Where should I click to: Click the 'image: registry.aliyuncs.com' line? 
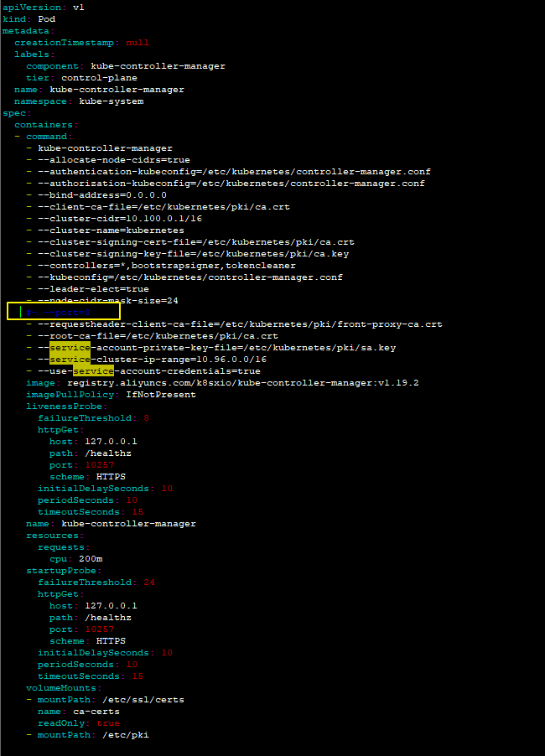pyautogui.click(x=222, y=383)
